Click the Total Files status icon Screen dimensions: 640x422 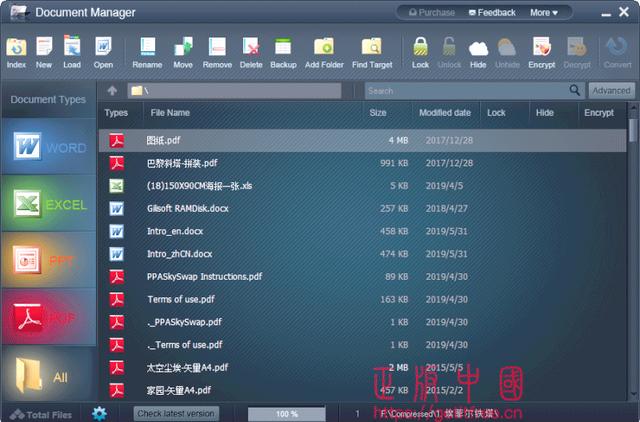(x=17, y=415)
